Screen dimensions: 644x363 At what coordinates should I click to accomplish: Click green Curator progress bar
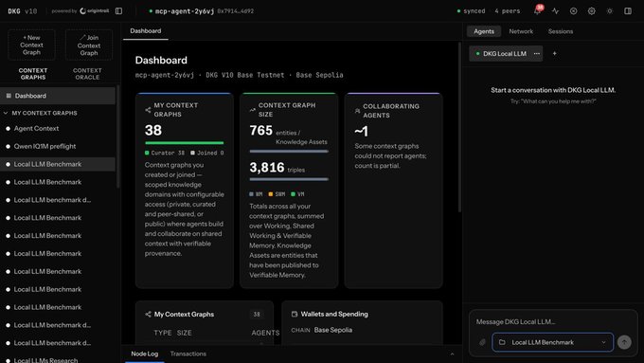click(185, 143)
